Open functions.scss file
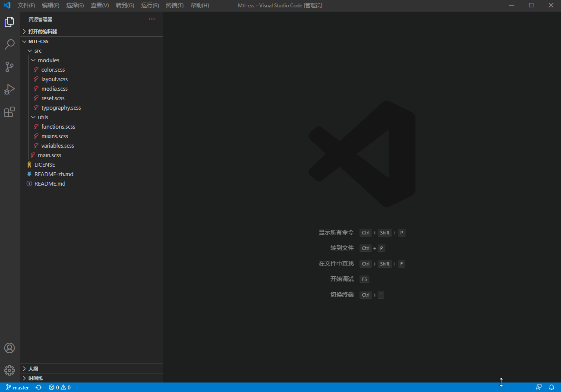 pyautogui.click(x=91, y=126)
